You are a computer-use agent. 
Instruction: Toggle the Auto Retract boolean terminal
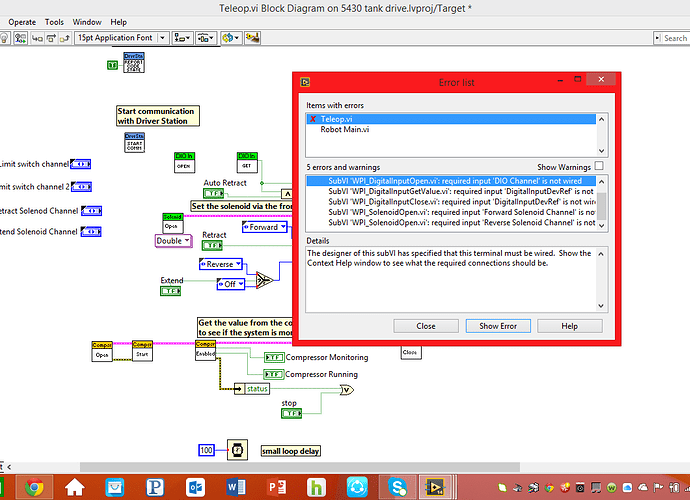click(x=213, y=193)
